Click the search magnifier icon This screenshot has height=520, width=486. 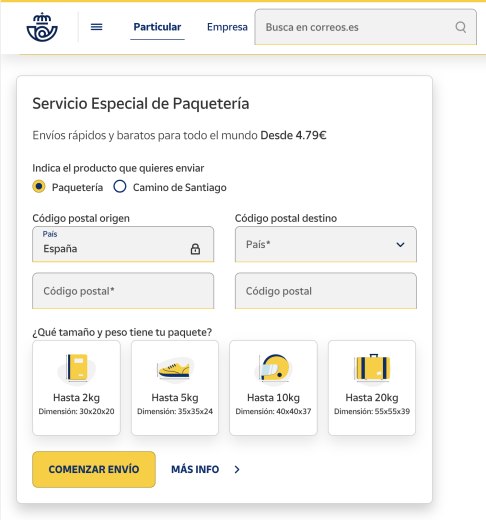pyautogui.click(x=461, y=27)
